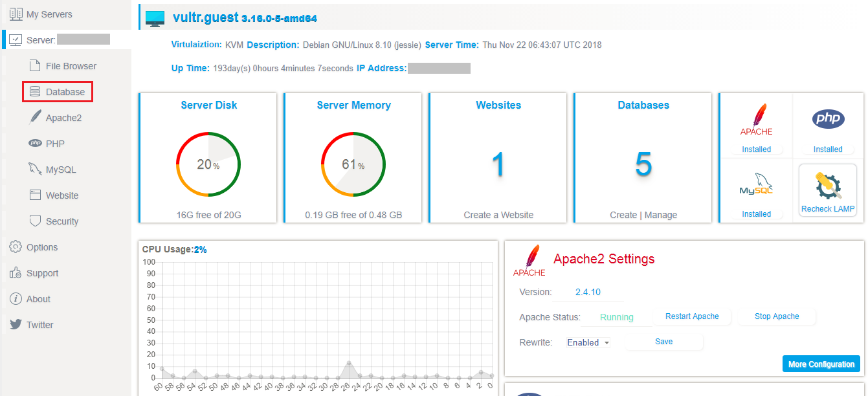Click the Websites count number 1
This screenshot has height=396, width=868.
[498, 164]
